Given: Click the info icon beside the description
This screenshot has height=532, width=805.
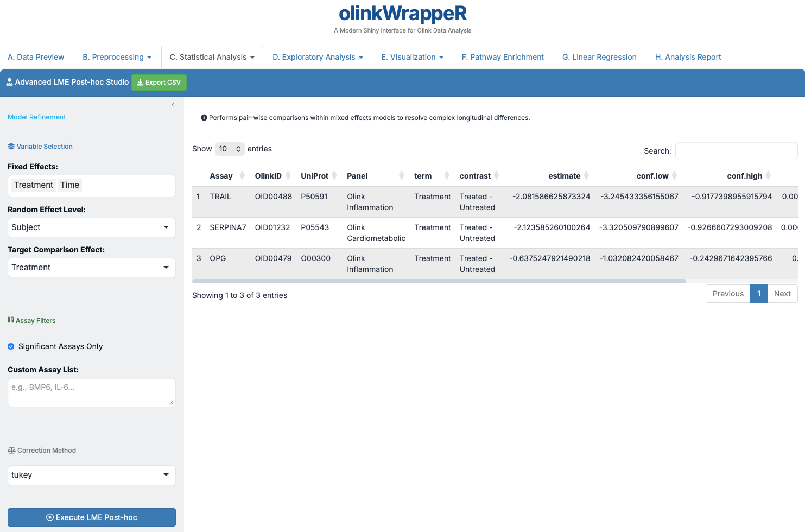Looking at the screenshot, I should 204,118.
